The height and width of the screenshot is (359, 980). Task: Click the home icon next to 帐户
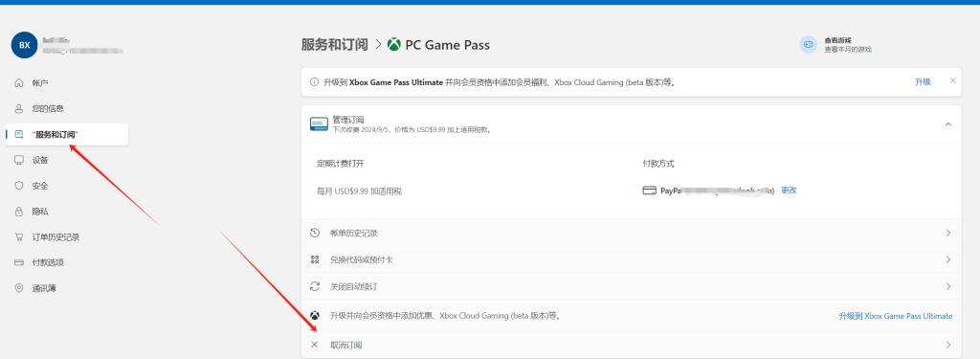click(x=19, y=82)
